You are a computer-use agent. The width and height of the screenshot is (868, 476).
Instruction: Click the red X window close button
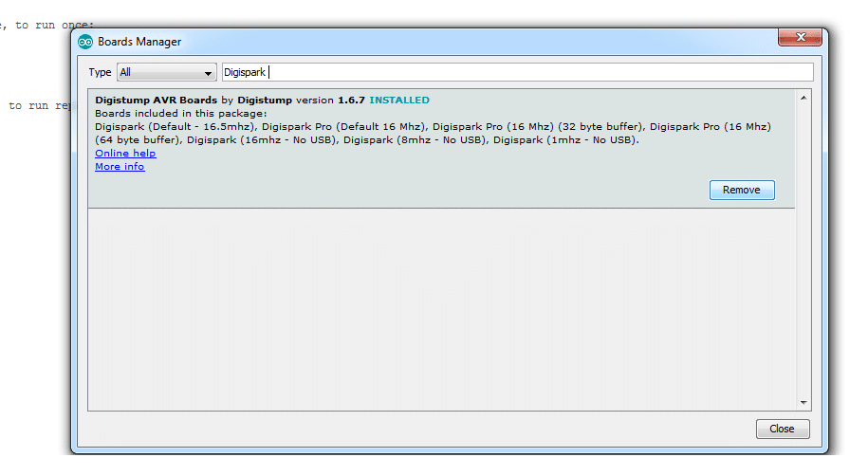click(x=800, y=37)
